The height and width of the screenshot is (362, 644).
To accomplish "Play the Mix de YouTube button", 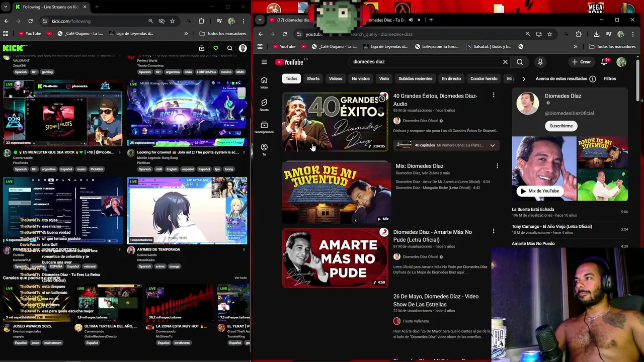I will tap(539, 191).
